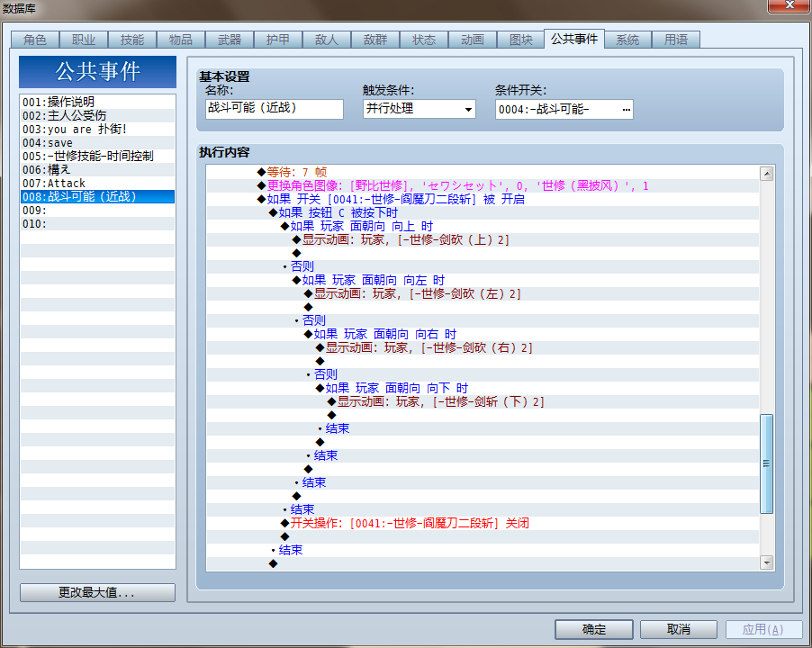Click the 应用(A) button
Screen dimensions: 812x648
tap(762, 629)
